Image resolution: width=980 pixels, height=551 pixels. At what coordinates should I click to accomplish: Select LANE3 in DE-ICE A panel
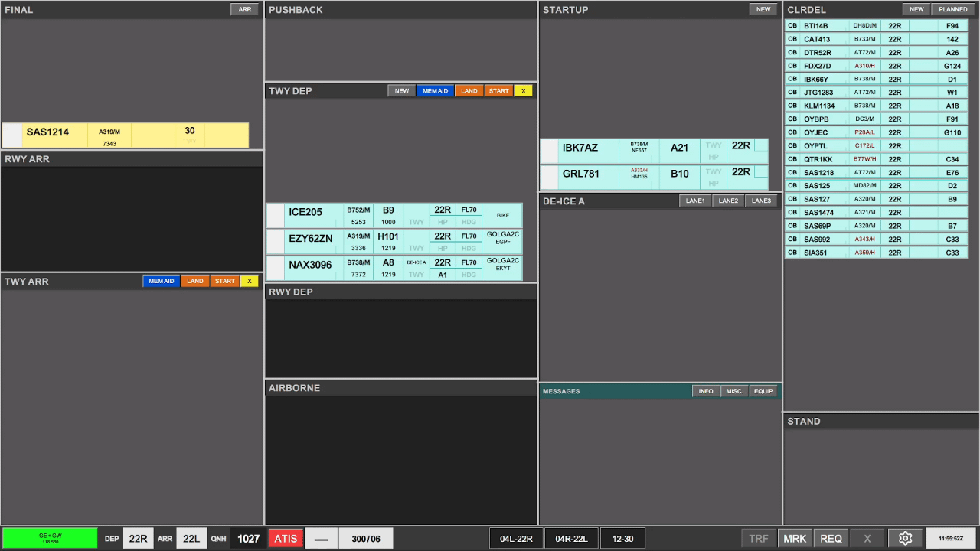click(x=761, y=201)
